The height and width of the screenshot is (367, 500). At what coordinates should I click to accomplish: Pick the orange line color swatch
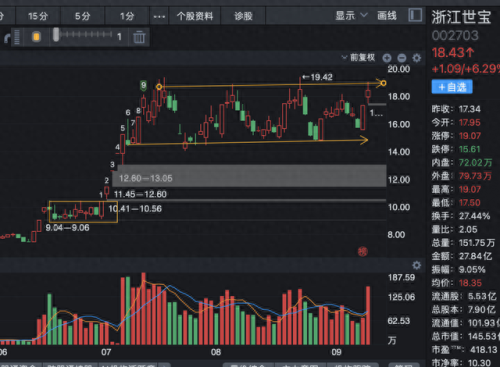pos(36,37)
